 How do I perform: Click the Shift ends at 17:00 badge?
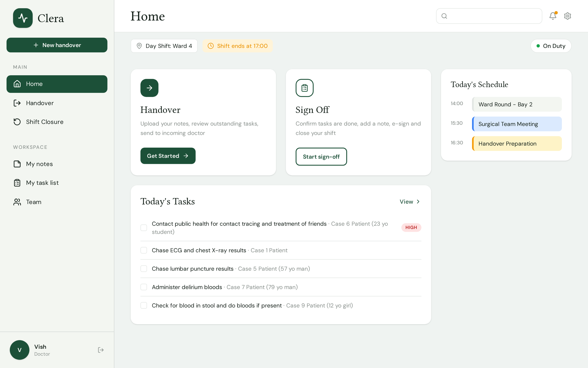pyautogui.click(x=238, y=46)
